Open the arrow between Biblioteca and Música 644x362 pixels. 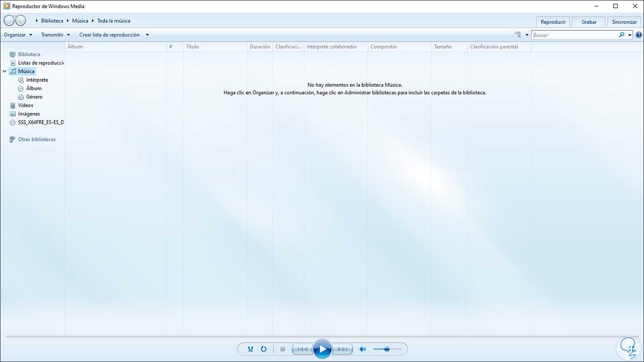click(x=68, y=21)
